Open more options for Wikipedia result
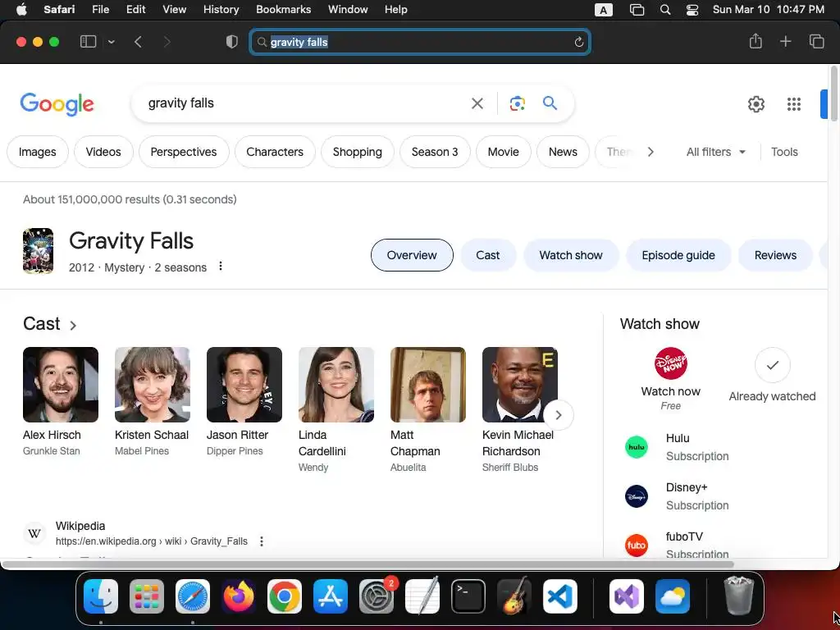This screenshot has height=630, width=840. pos(262,541)
